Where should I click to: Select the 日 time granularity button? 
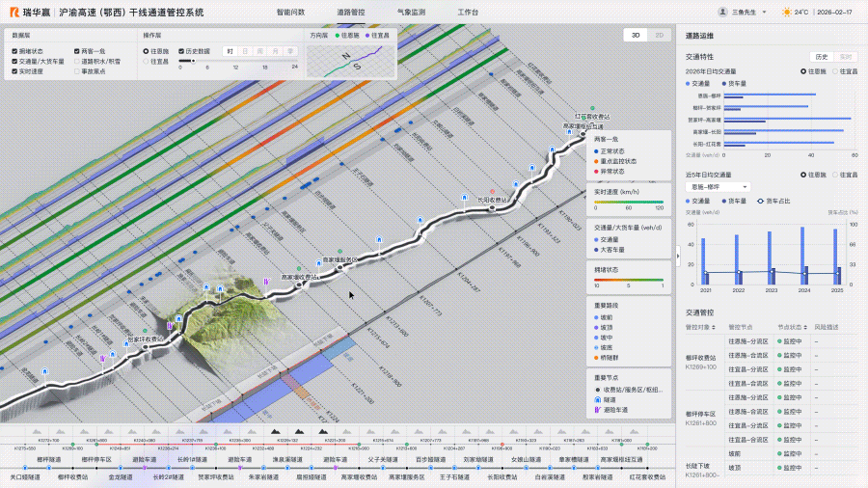click(245, 51)
